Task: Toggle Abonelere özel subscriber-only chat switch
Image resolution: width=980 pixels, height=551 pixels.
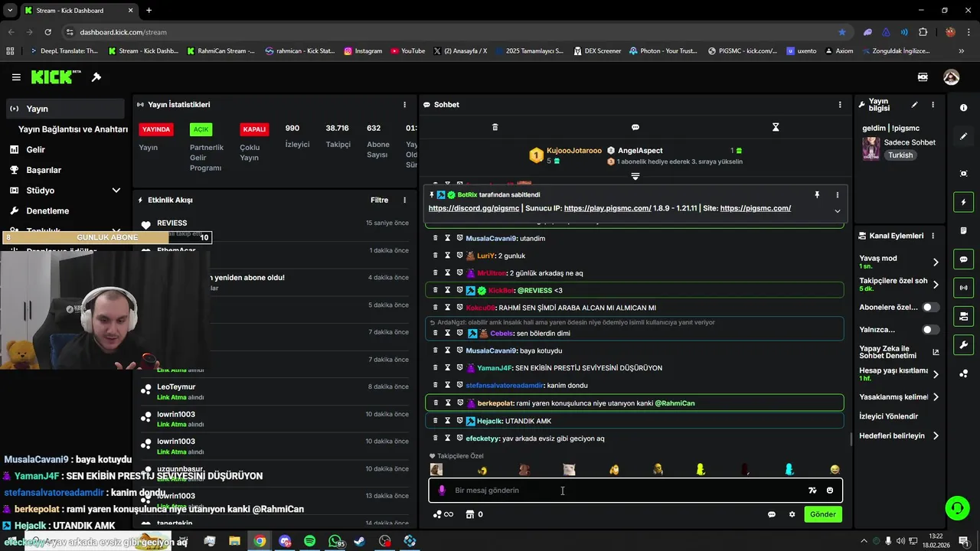Action: [930, 307]
